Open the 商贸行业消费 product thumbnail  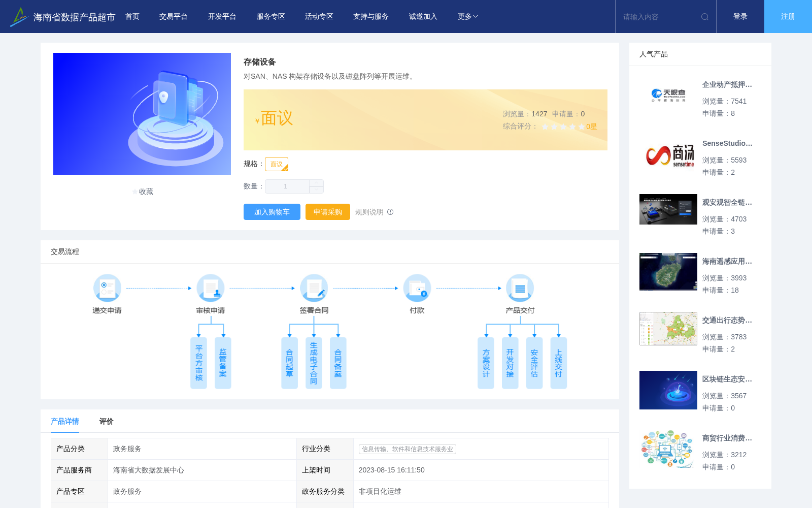coord(668,449)
